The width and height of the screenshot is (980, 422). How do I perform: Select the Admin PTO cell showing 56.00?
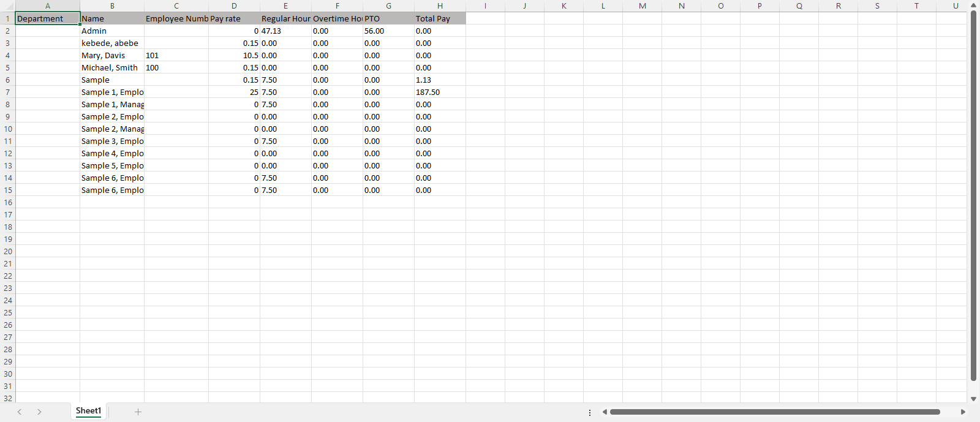point(388,31)
